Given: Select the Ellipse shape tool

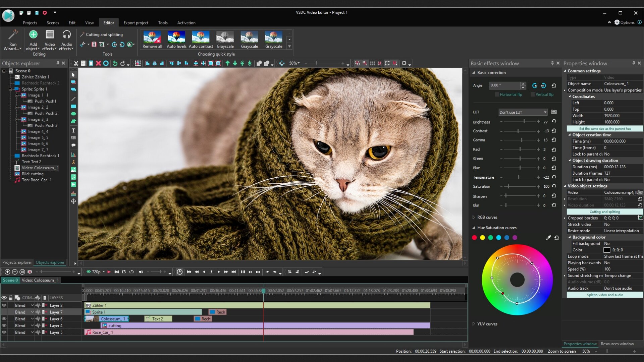Looking at the screenshot, I should [73, 114].
